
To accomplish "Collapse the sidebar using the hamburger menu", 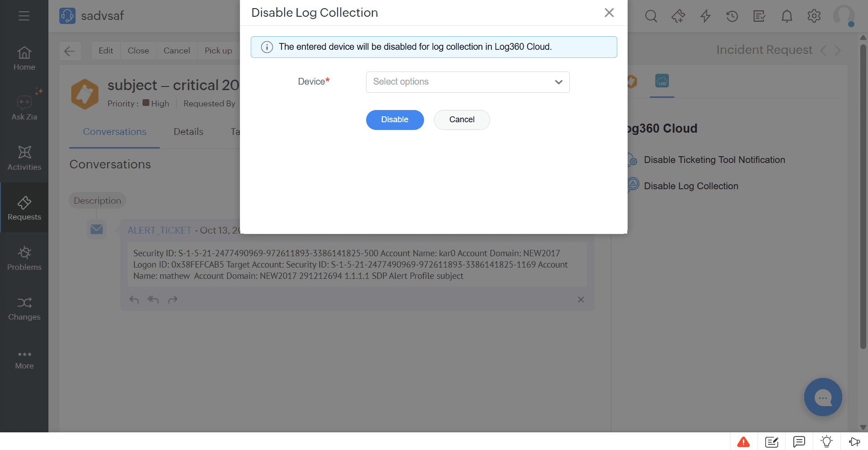I will 24,16.
